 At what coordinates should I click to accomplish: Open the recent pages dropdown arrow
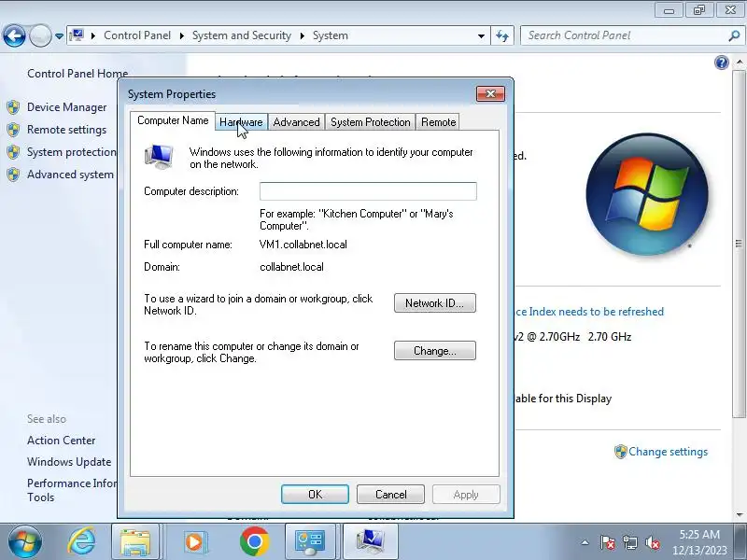coord(59,36)
